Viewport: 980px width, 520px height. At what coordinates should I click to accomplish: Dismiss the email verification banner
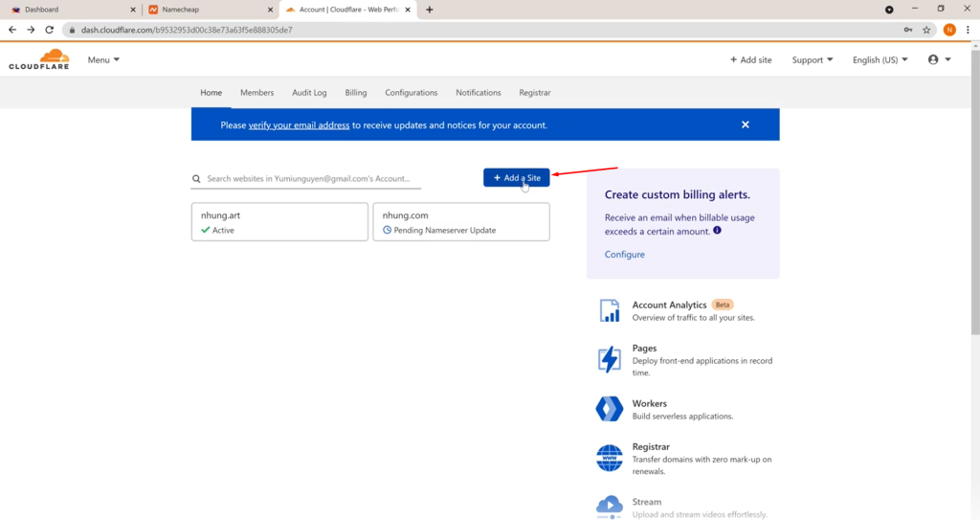point(745,124)
